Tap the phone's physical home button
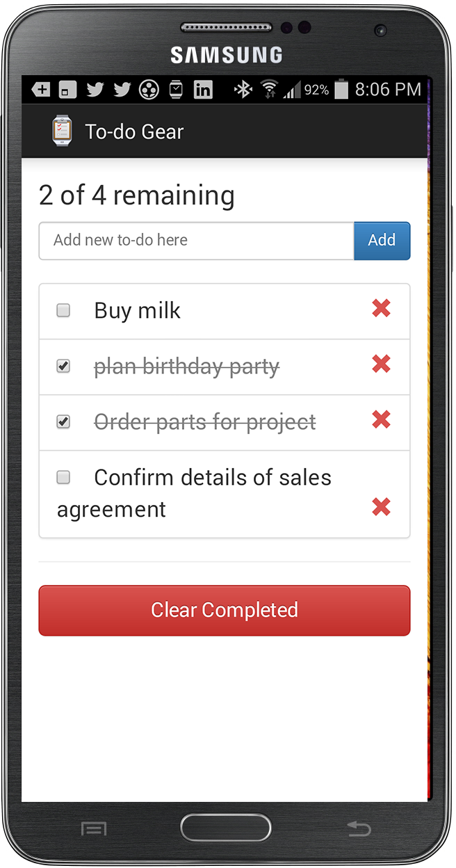The height and width of the screenshot is (868, 456). 226,828
